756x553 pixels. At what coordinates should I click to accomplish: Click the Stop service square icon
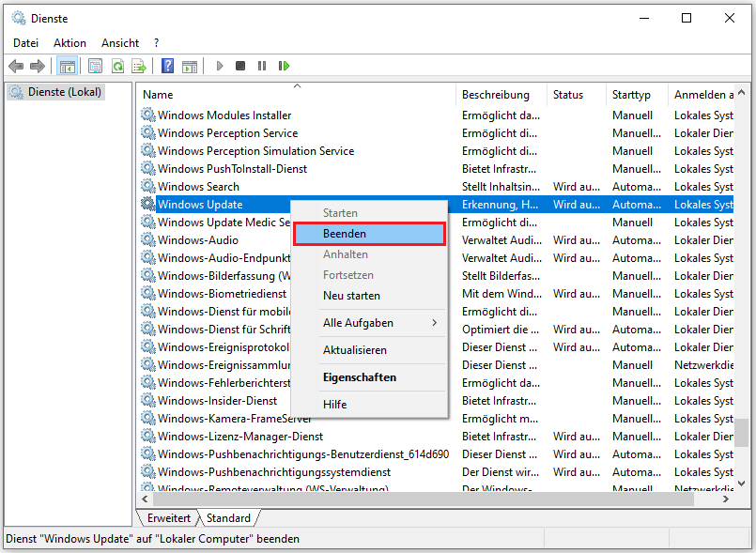point(240,66)
